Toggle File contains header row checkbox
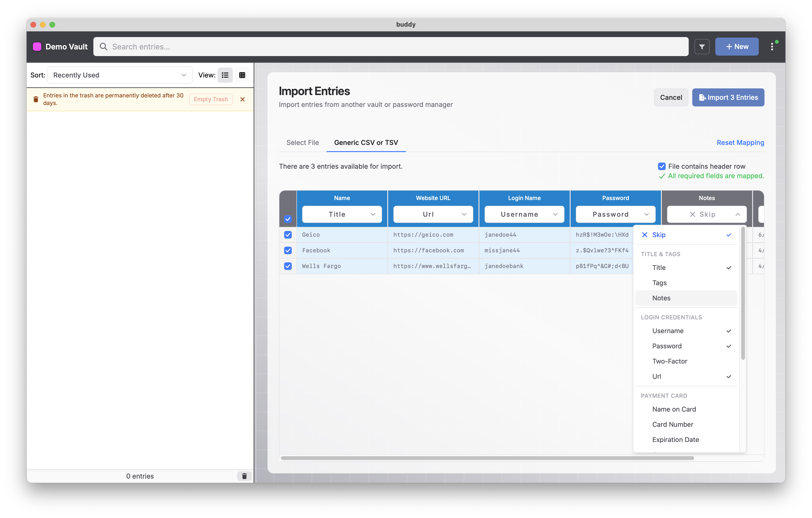 [662, 166]
